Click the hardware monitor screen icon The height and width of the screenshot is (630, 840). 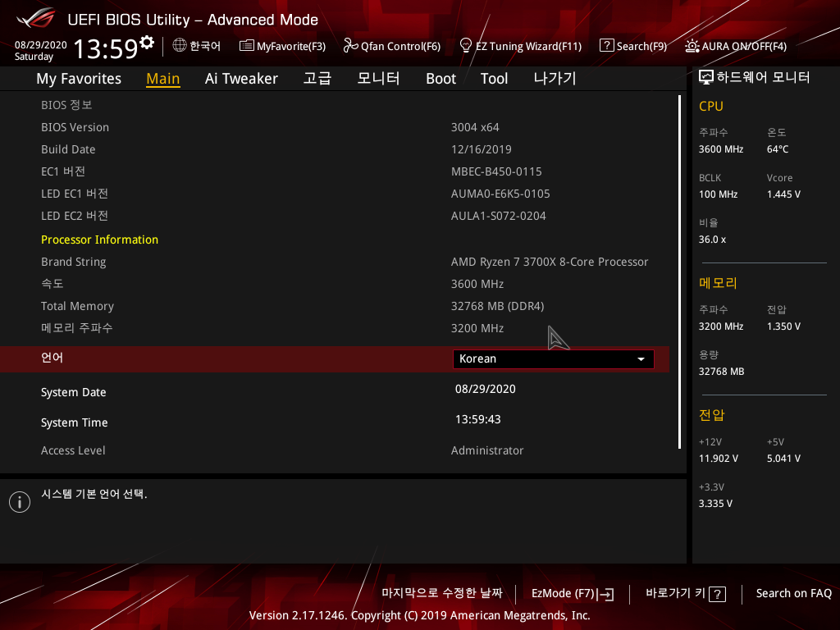(706, 77)
